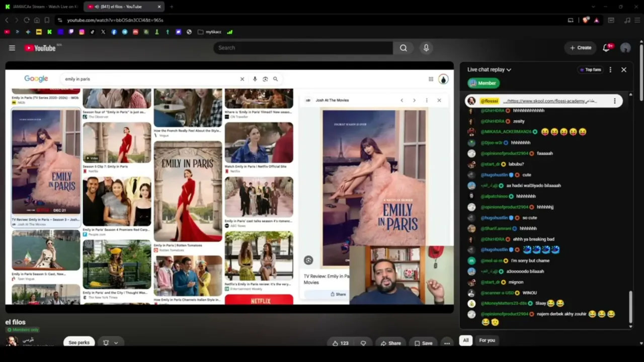Close the el filos YouTube tab

click(x=159, y=7)
